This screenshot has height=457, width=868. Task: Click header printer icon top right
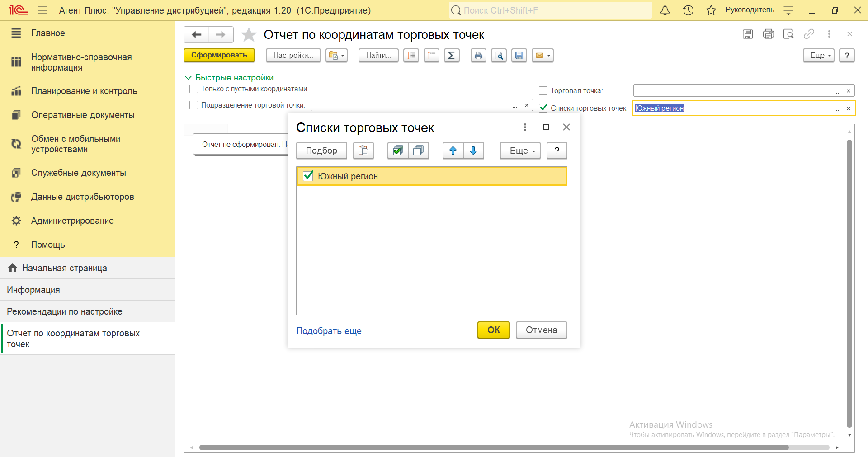coord(768,34)
